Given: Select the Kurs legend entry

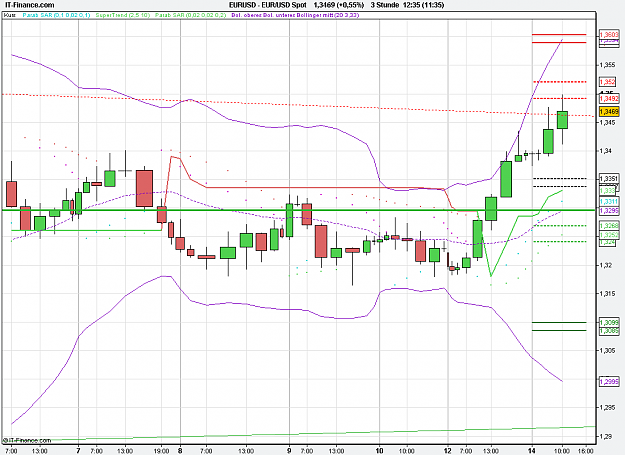Looking at the screenshot, I should click(10, 15).
